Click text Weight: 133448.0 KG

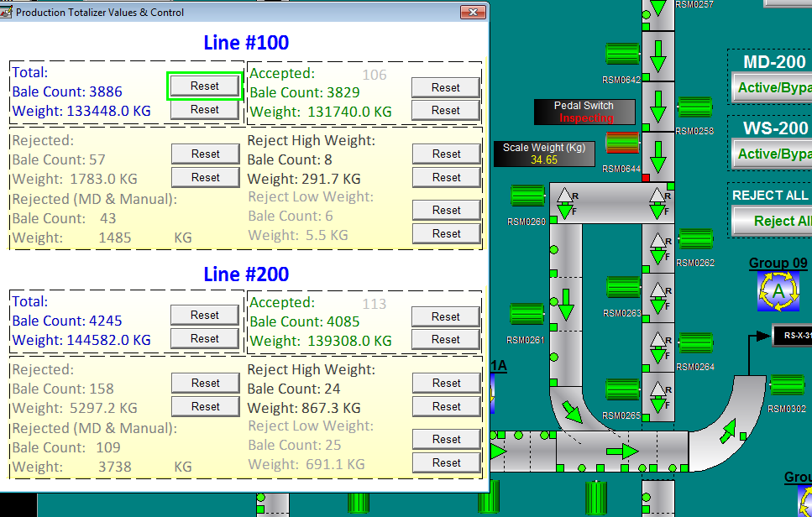coord(81,111)
